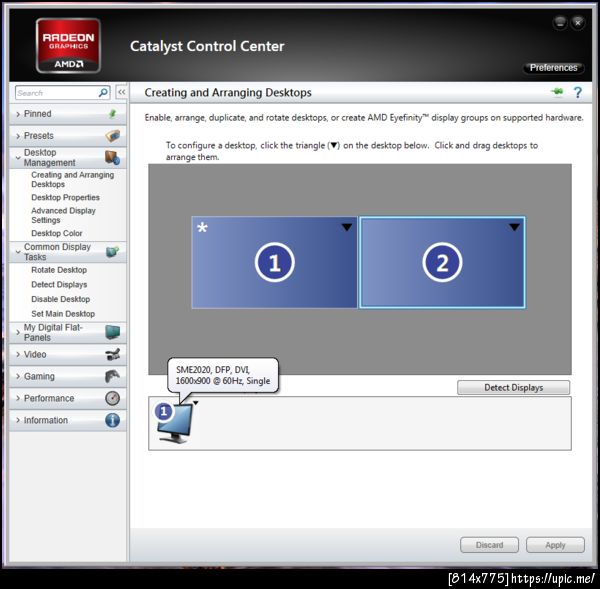Click the Discard button
Screen dimensions: 600x589
tap(489, 545)
